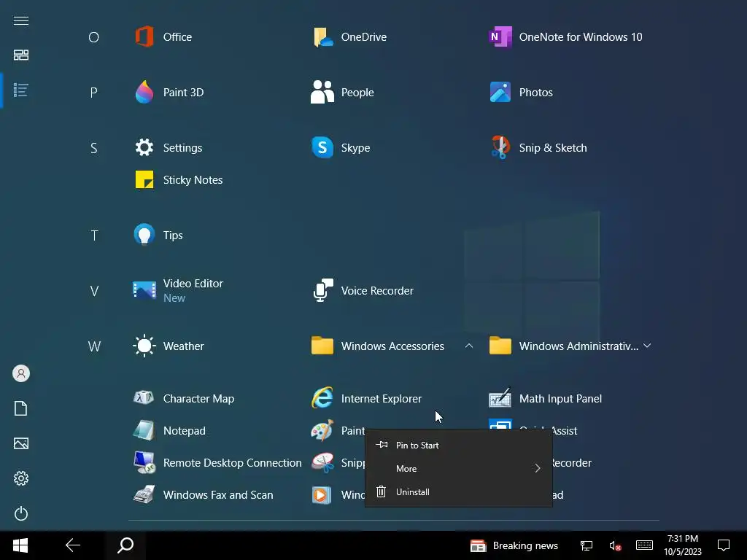747x560 pixels.
Task: Jump to letter W index
Action: pos(94,346)
